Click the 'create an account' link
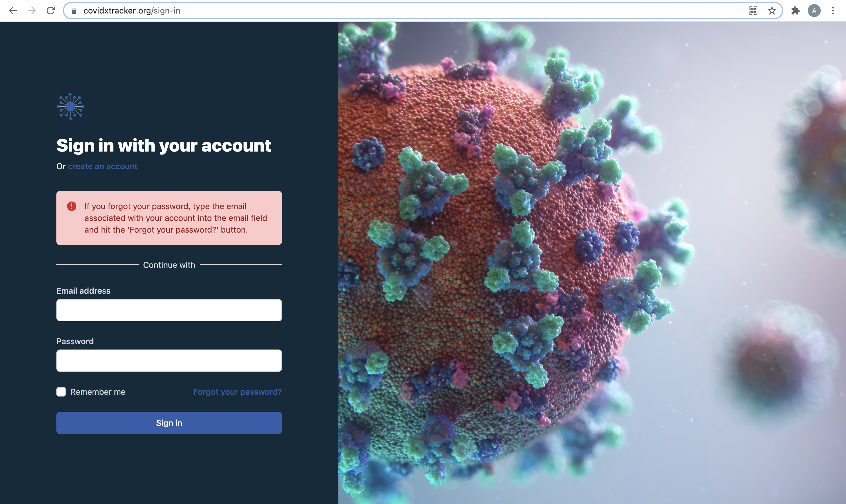This screenshot has height=504, width=846. [x=103, y=167]
